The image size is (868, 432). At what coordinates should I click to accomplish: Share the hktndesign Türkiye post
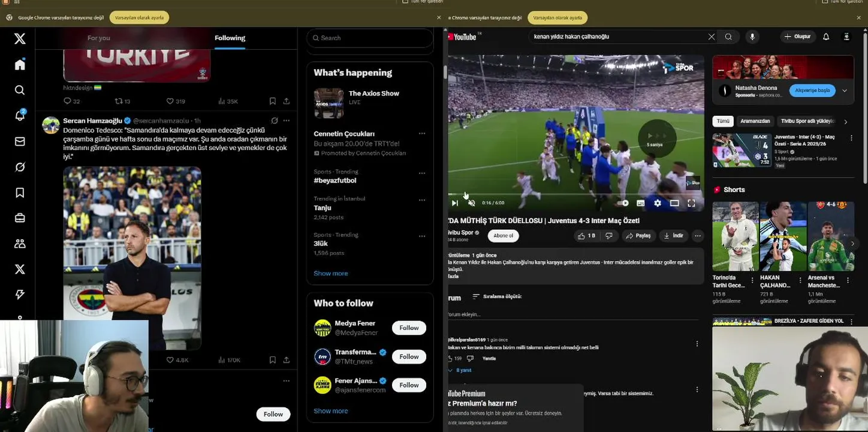pyautogui.click(x=287, y=101)
